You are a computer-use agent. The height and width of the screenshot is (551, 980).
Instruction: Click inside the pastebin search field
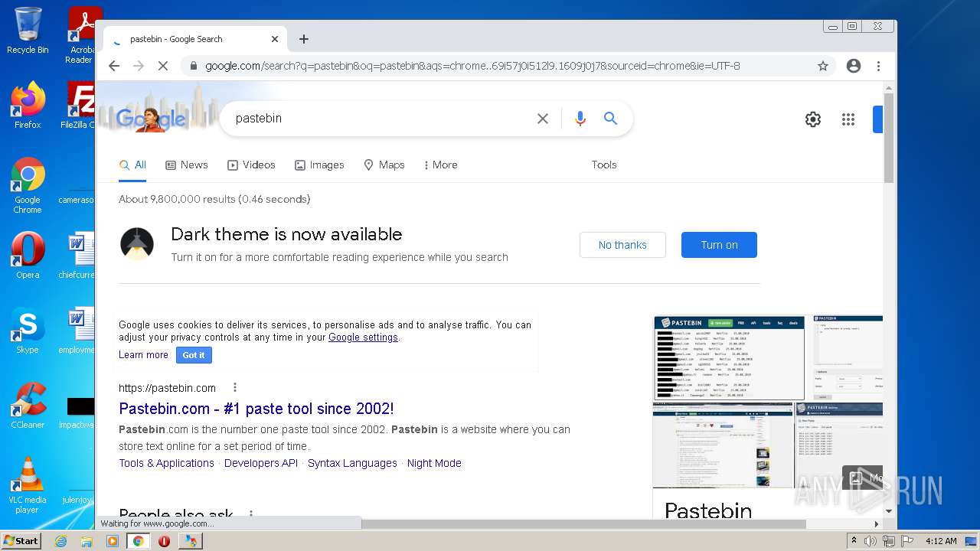[379, 119]
